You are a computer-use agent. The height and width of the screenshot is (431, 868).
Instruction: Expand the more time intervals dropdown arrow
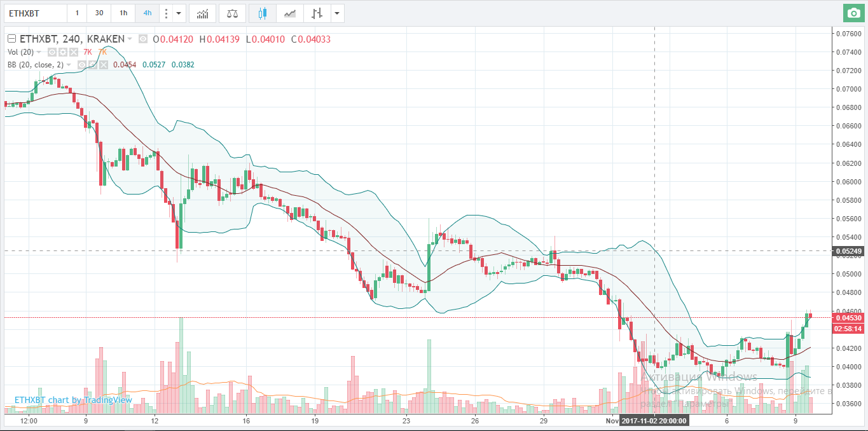pyautogui.click(x=179, y=13)
